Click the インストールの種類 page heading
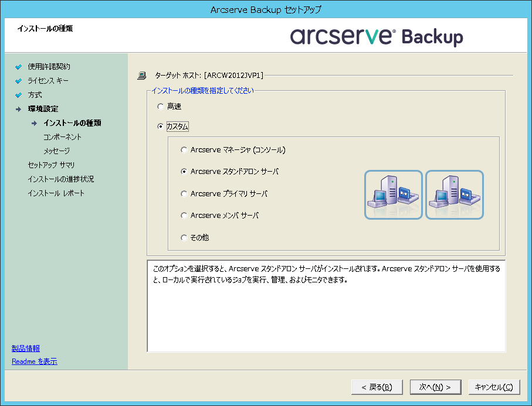 [45, 29]
